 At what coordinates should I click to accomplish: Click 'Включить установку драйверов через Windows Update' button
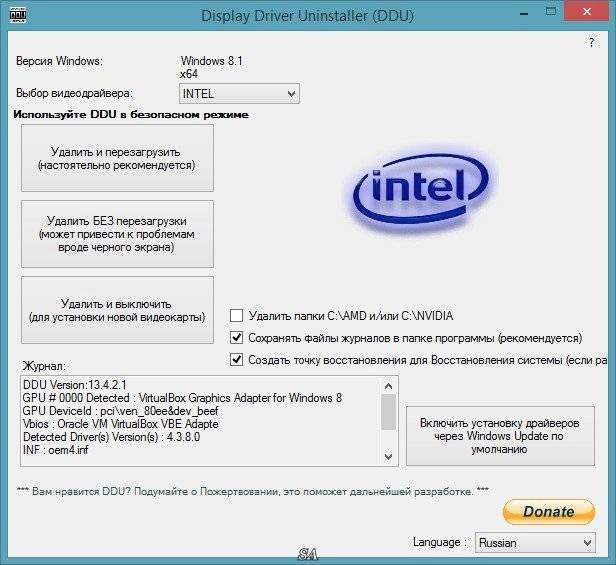click(x=500, y=436)
